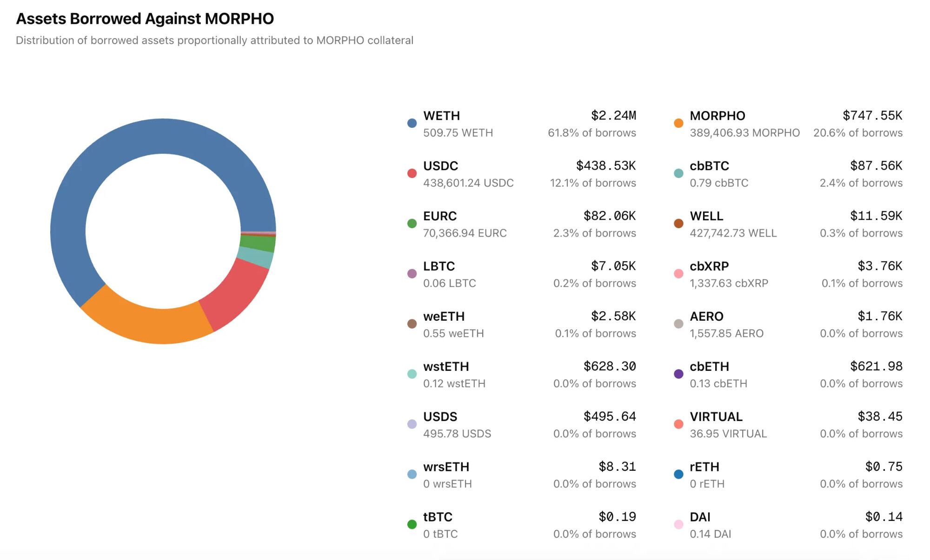Click the teal cbBTC legend dot
The width and height of the screenshot is (930, 560).
pyautogui.click(x=678, y=173)
